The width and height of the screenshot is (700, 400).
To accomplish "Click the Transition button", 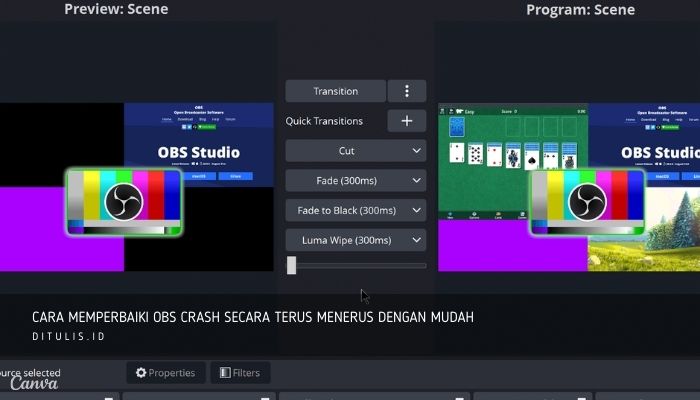I will [x=336, y=91].
